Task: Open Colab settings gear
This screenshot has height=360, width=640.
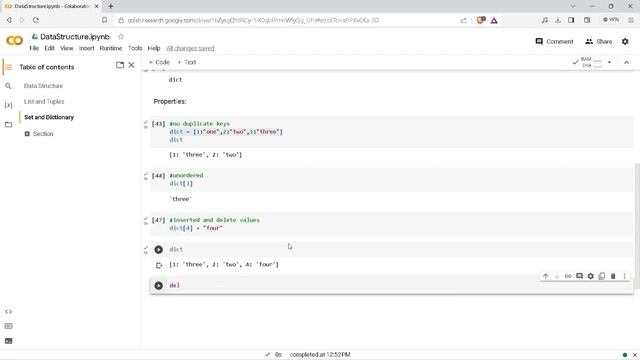Action: pyautogui.click(x=625, y=42)
